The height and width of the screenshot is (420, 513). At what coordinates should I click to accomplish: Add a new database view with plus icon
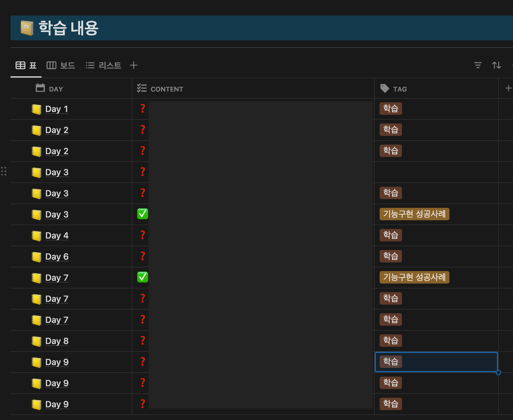133,65
